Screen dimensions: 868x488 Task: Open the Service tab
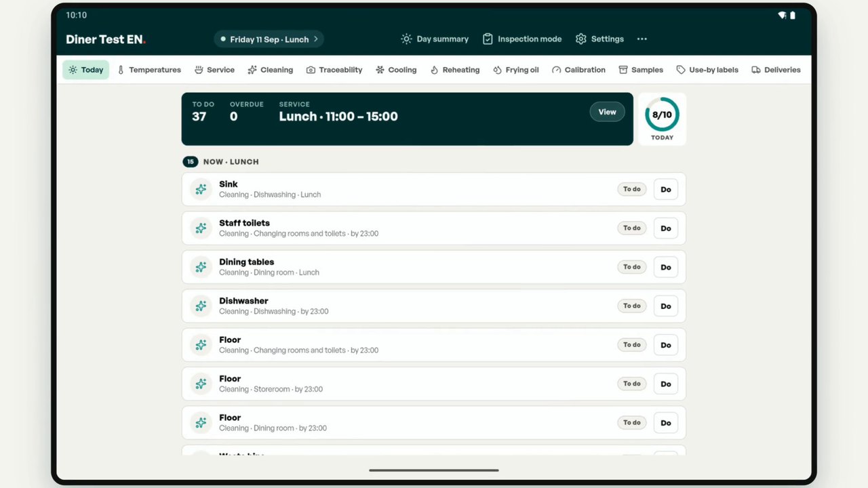[x=214, y=70]
